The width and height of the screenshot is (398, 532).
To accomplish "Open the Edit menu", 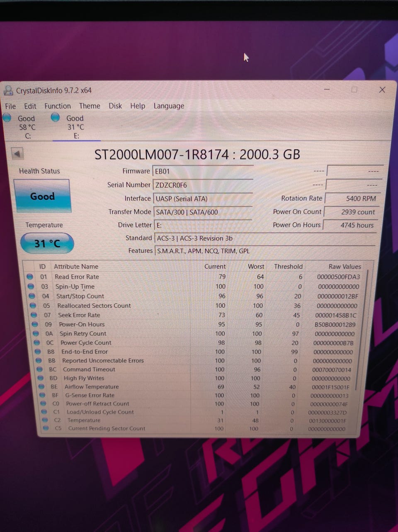I will [x=30, y=106].
